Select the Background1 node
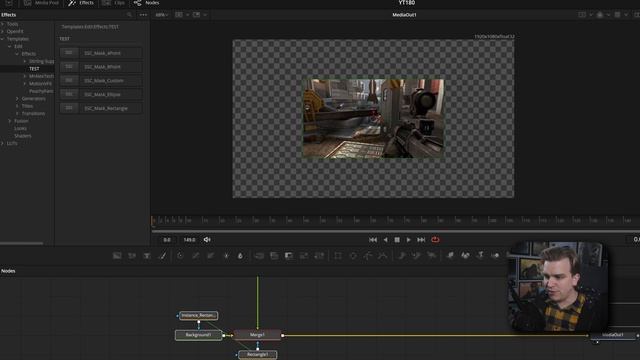The height and width of the screenshot is (360, 640). coord(198,335)
